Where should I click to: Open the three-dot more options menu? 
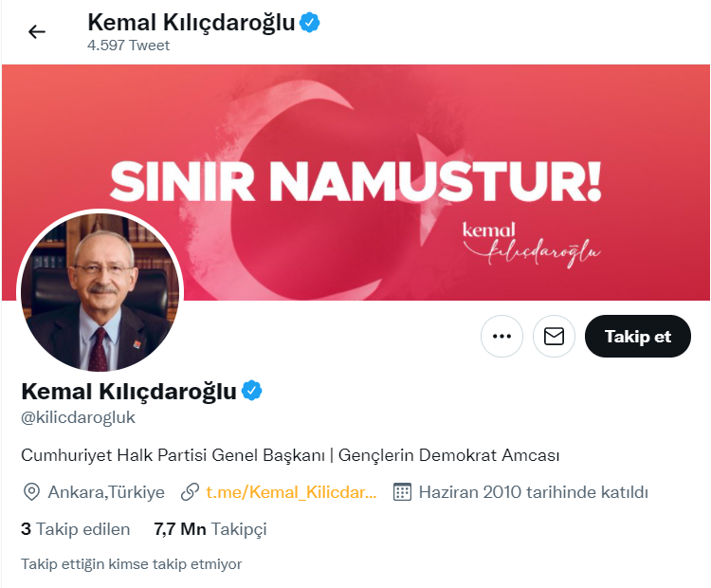[x=501, y=336]
